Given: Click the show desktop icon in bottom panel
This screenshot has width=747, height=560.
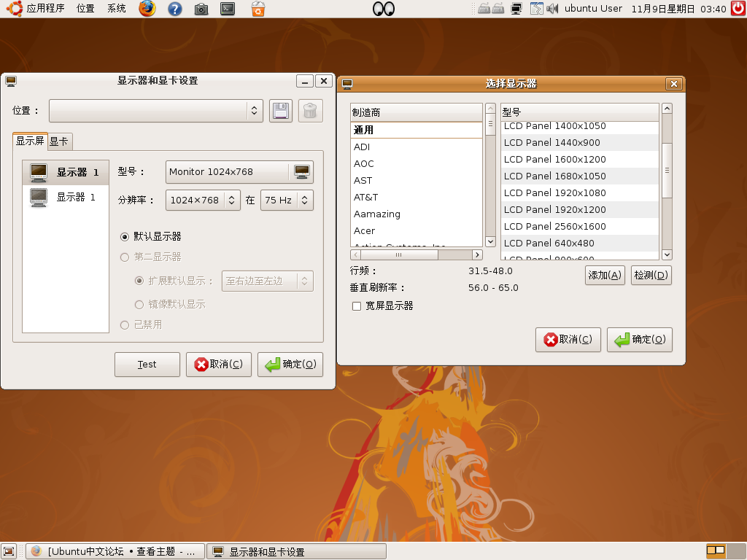Looking at the screenshot, I should (9, 551).
